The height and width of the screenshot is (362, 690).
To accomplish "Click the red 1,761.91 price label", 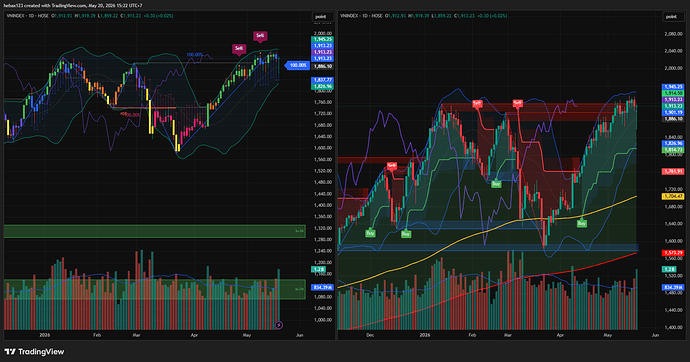I will coord(673,171).
